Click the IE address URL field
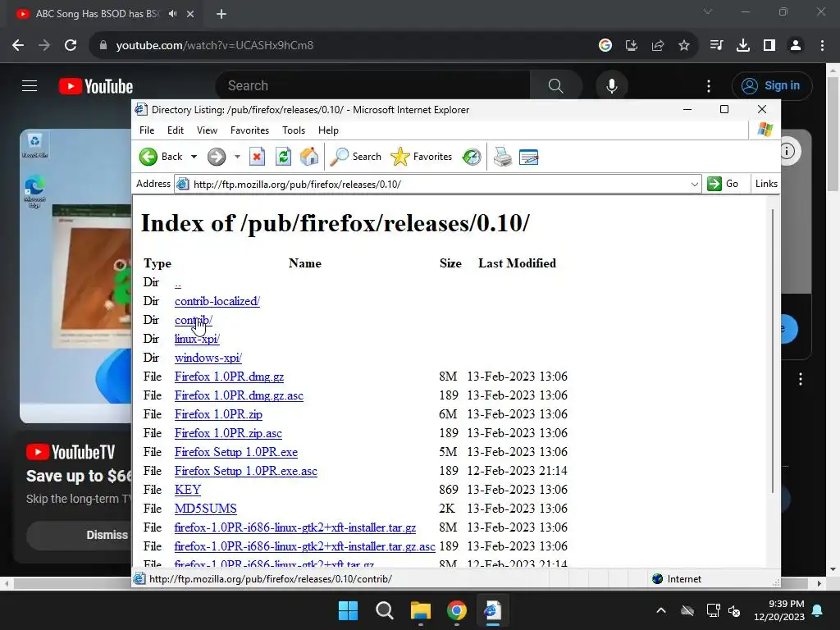Viewport: 840px width, 630px height. [x=437, y=185]
